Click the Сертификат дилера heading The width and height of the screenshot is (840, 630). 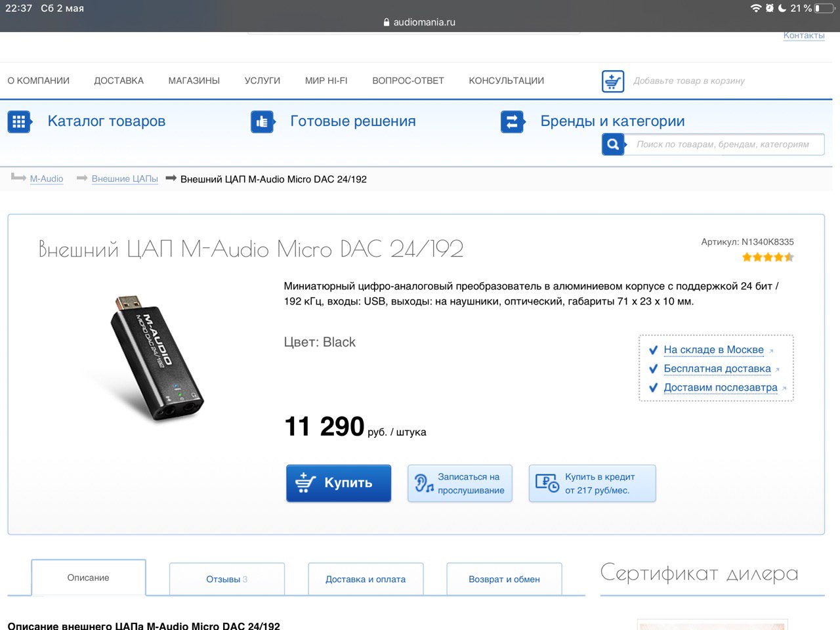(x=700, y=573)
